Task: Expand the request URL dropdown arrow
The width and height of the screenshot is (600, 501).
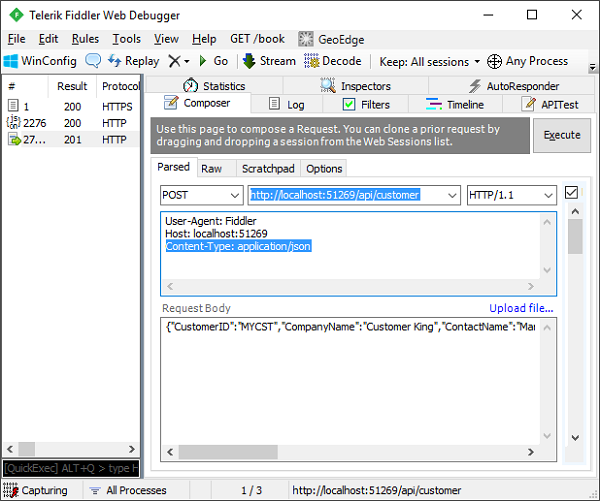Action: tap(452, 196)
